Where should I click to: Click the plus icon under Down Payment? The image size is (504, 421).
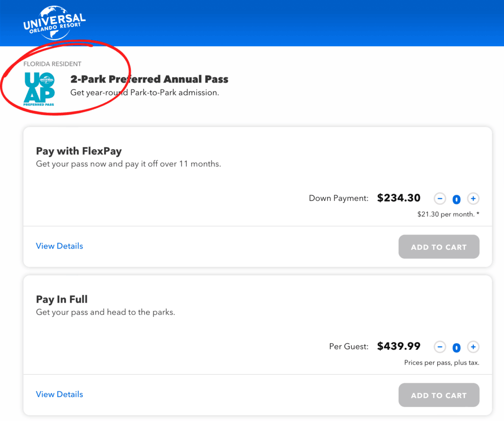click(473, 199)
